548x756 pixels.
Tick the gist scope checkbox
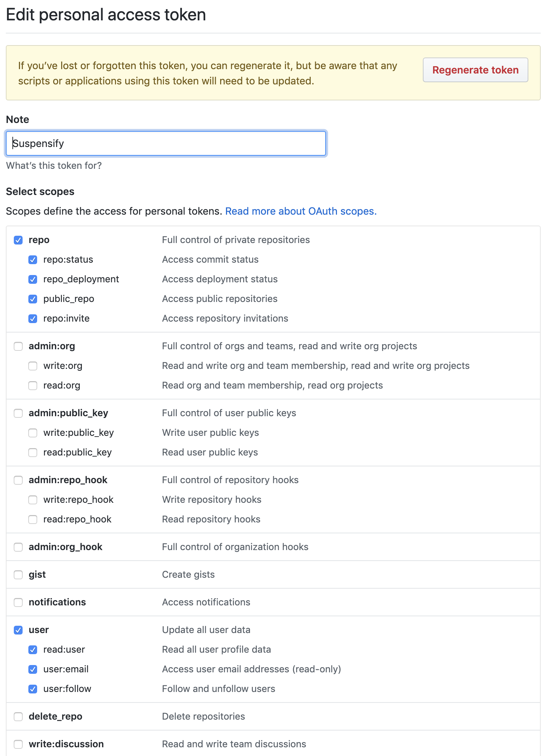18,575
